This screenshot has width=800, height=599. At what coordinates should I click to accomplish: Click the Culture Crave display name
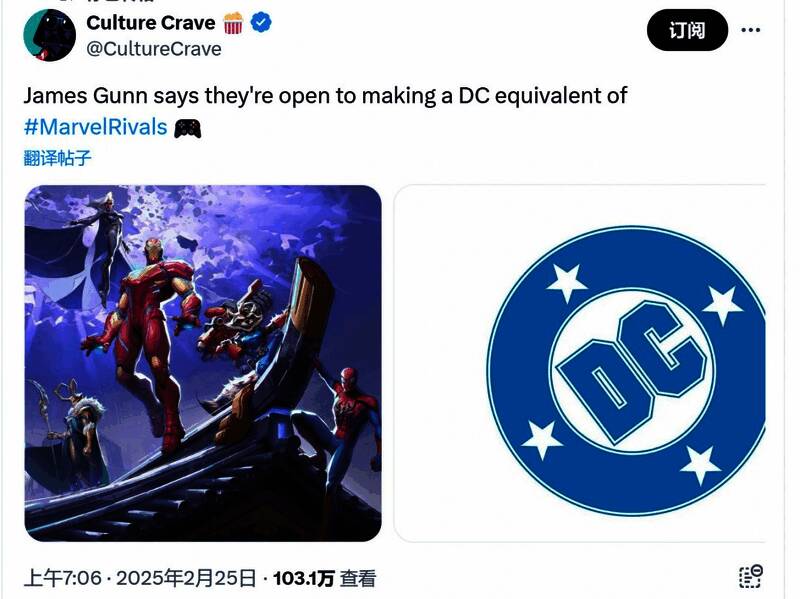(151, 23)
